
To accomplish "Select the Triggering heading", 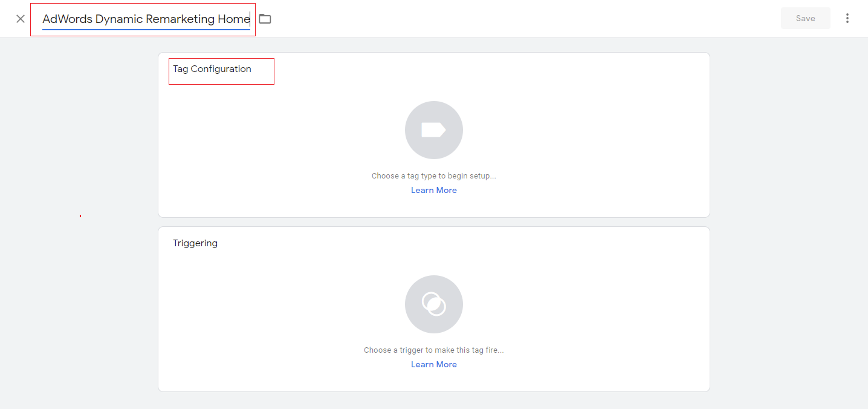I will pos(195,243).
